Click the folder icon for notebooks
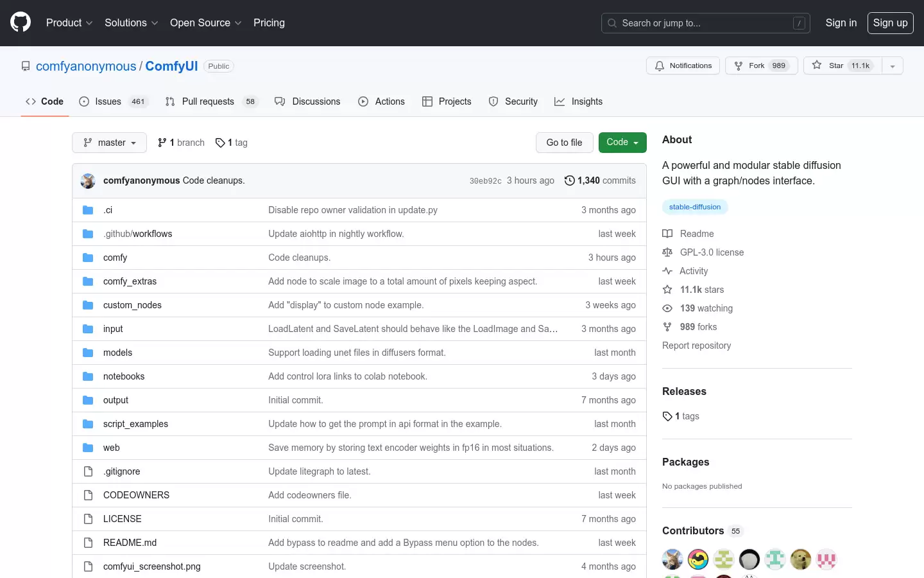Screen dimensions: 924x578 point(88,376)
